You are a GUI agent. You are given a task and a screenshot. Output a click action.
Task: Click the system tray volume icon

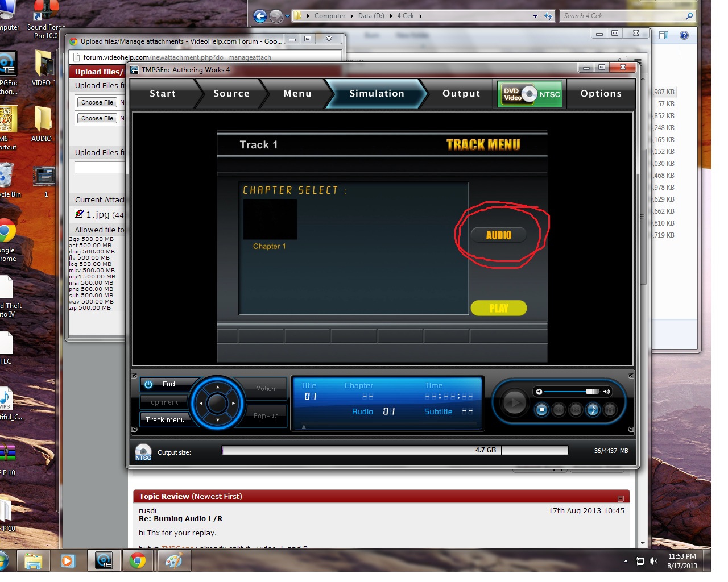[653, 562]
